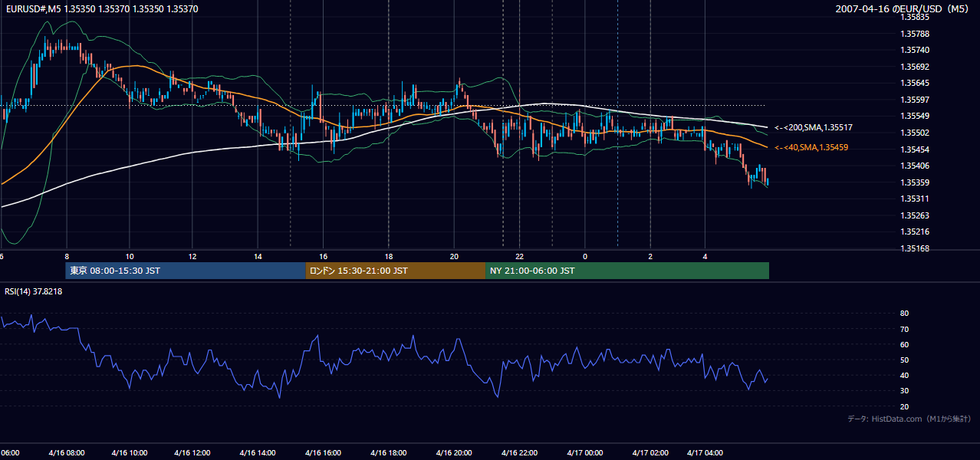Click the bottom time label 4/16 12:00
Image resolution: width=980 pixels, height=460 pixels.
click(x=192, y=453)
